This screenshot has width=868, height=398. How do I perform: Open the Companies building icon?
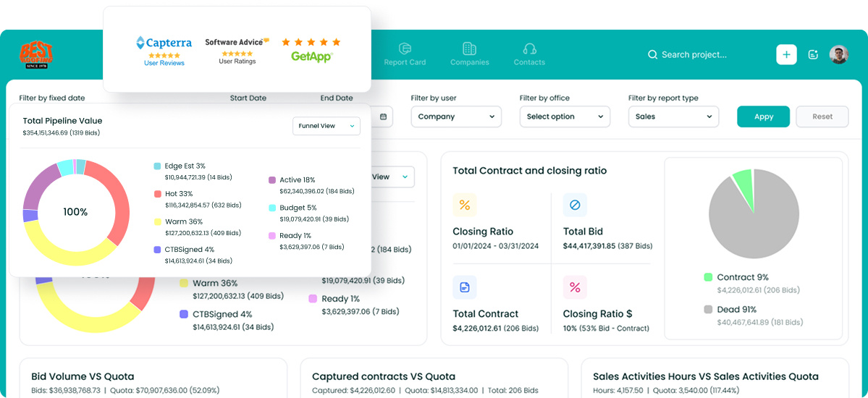point(469,48)
